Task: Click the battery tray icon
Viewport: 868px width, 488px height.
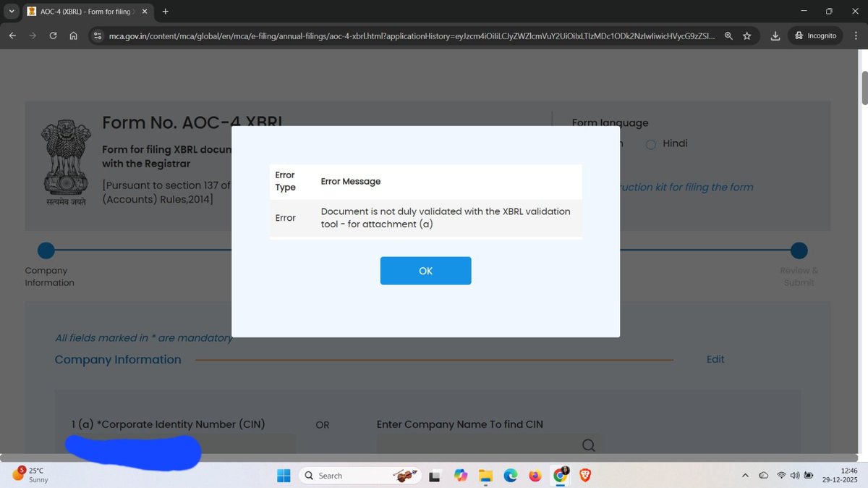Action: pyautogui.click(x=809, y=476)
